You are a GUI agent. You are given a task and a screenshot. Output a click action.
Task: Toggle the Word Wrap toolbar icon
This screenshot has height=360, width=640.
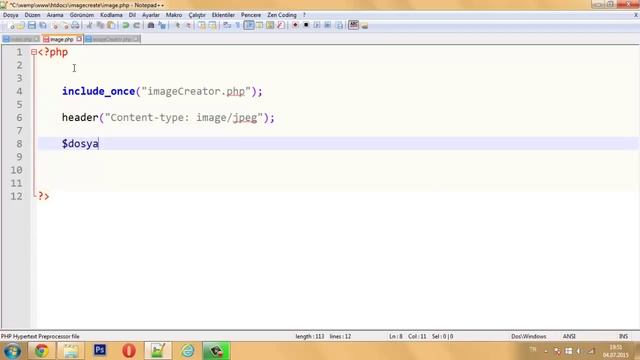pos(227,25)
